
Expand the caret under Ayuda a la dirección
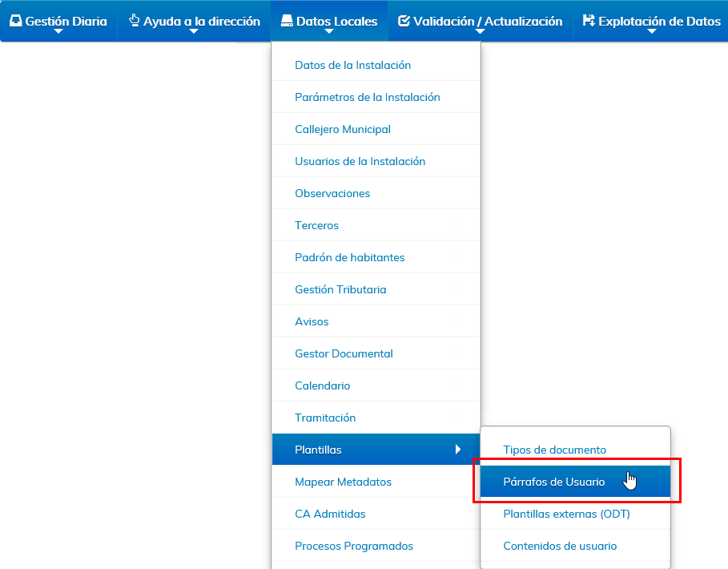[x=194, y=32]
